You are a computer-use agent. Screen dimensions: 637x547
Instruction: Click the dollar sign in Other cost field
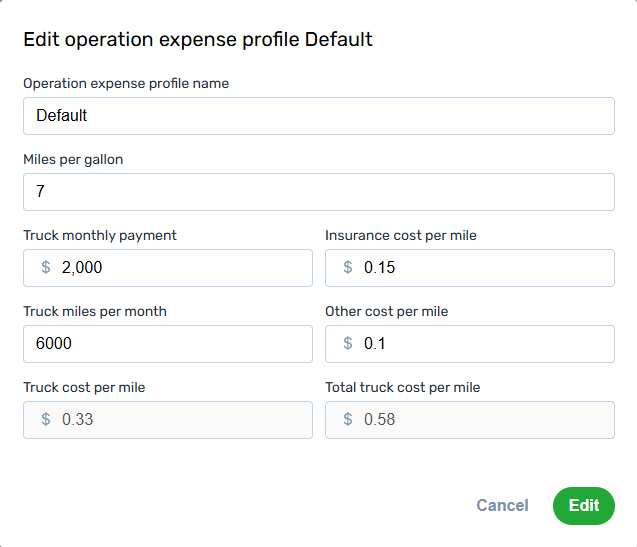348,343
